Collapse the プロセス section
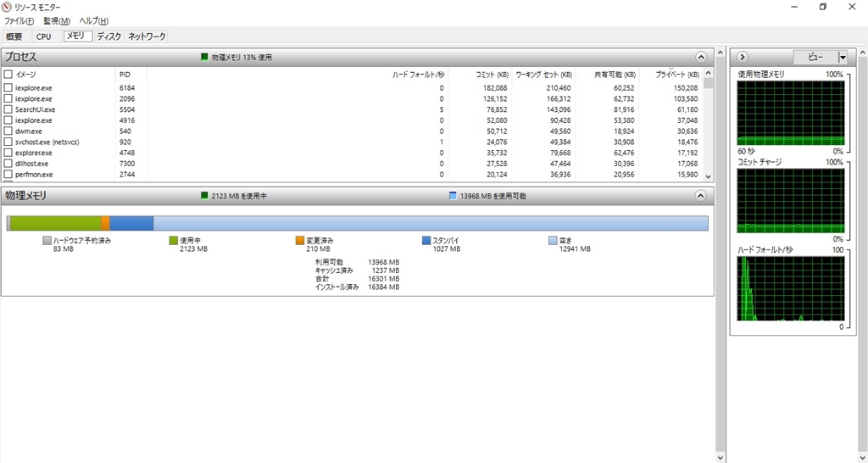The width and height of the screenshot is (868, 463). (701, 57)
